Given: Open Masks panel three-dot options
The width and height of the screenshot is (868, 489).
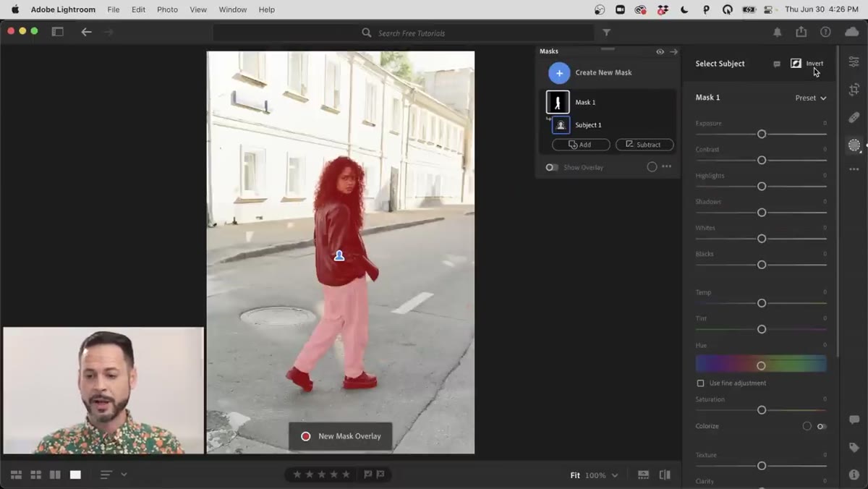Looking at the screenshot, I should pos(667,166).
